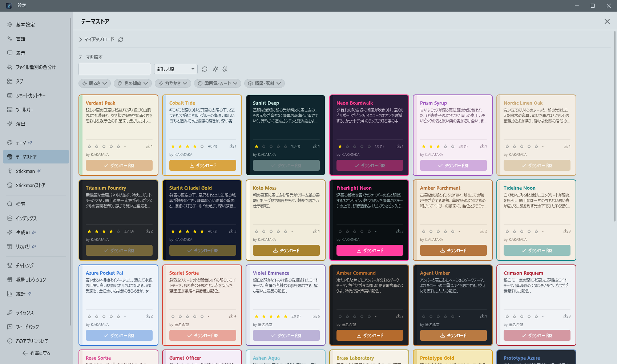
Task: Open the 言語 settings page
Action: 36,39
